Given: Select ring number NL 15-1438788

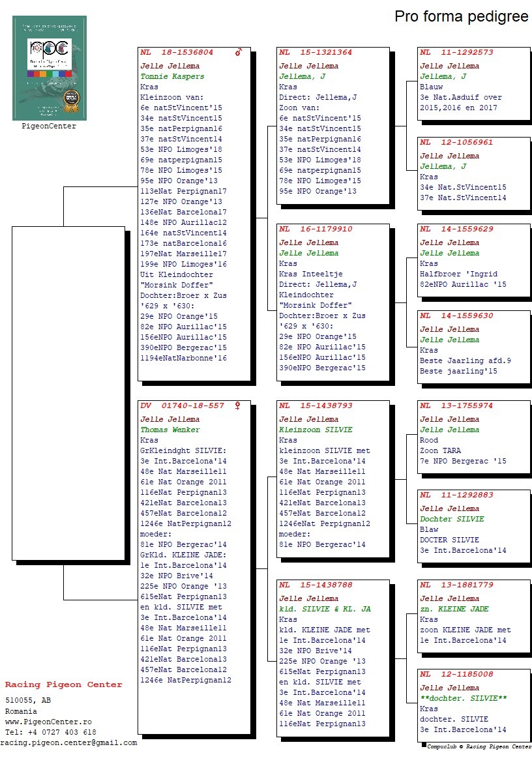Looking at the screenshot, I should (x=315, y=585).
